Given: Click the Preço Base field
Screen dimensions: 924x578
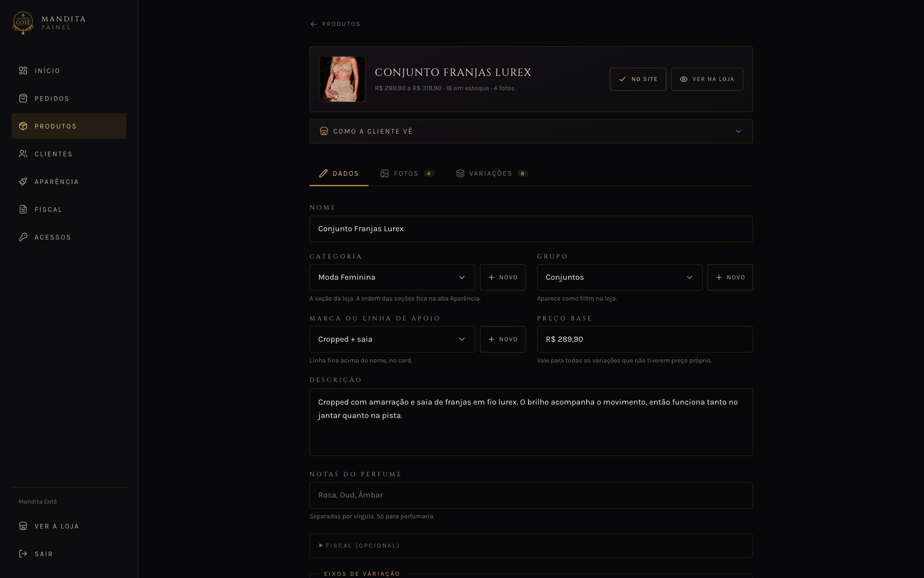Looking at the screenshot, I should (644, 339).
